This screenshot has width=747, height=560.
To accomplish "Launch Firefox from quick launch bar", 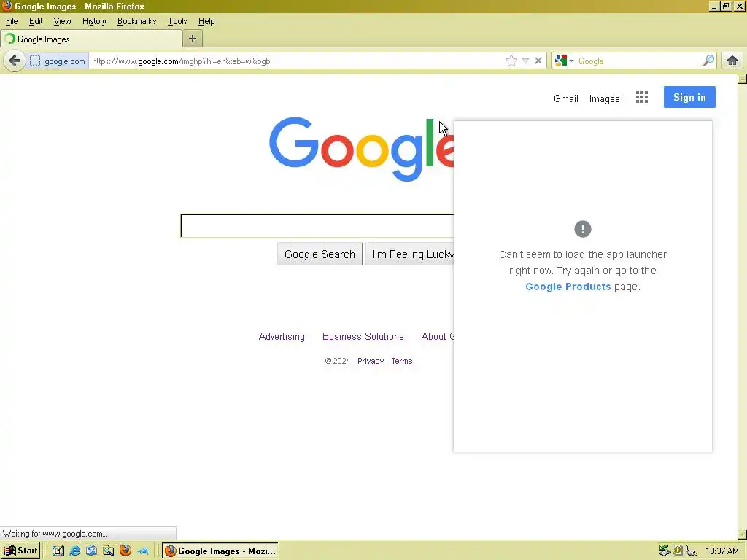I will 125,551.
